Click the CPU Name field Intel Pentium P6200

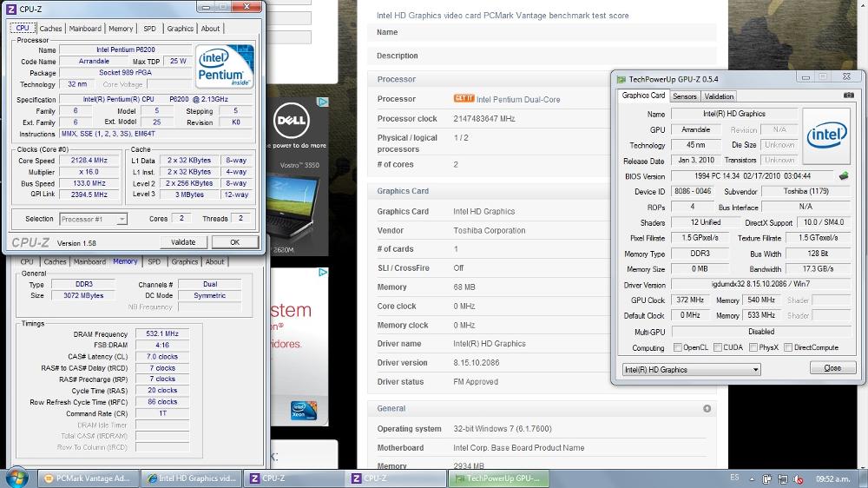coord(126,49)
